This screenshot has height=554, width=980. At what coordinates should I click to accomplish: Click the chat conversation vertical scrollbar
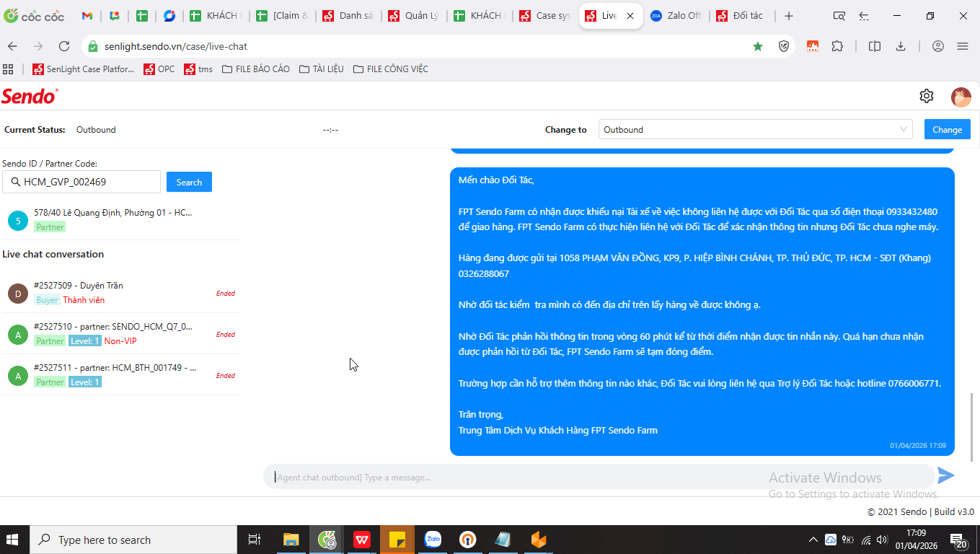974,427
